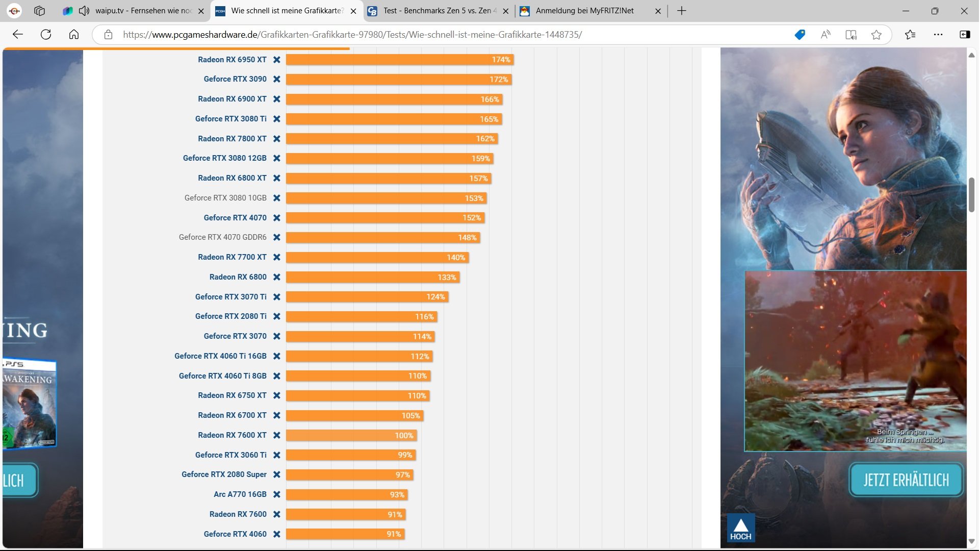Click the 174% Radeon RX 6950 XT bar
The image size is (980, 551).
click(399, 60)
